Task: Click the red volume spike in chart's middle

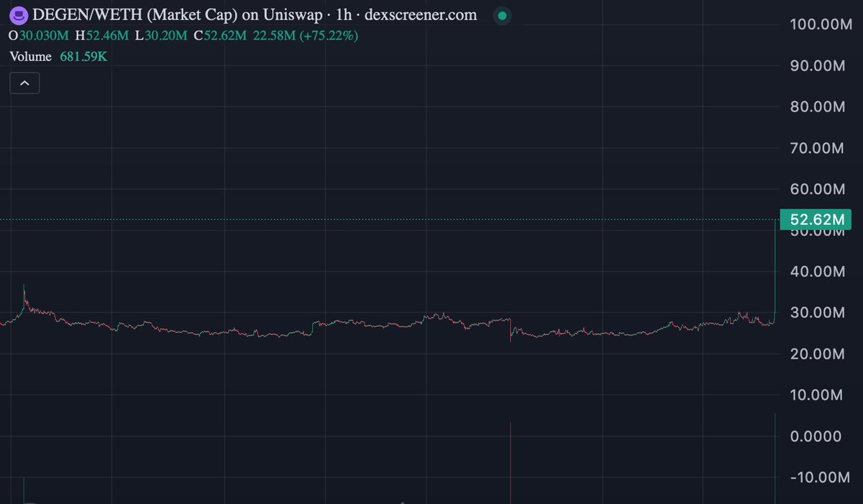Action: coord(510,462)
